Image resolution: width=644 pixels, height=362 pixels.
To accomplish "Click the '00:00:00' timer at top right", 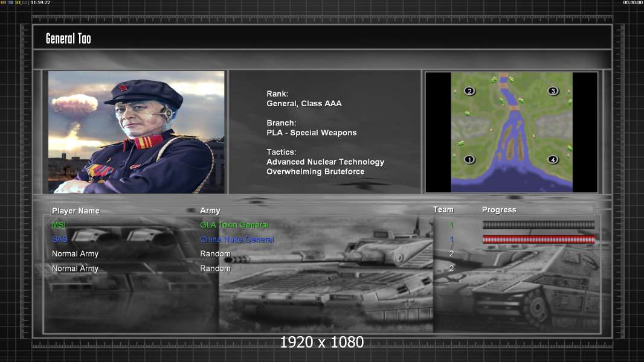I will [633, 2].
